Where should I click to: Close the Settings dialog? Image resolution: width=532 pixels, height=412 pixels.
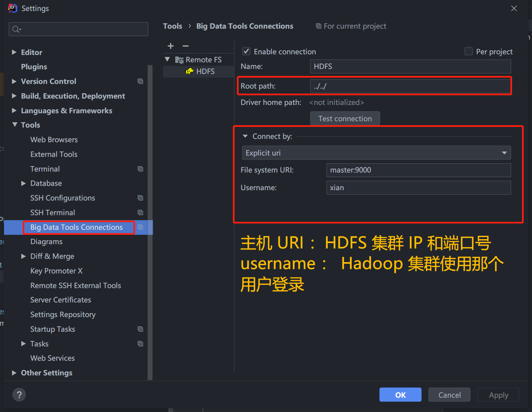click(x=514, y=8)
